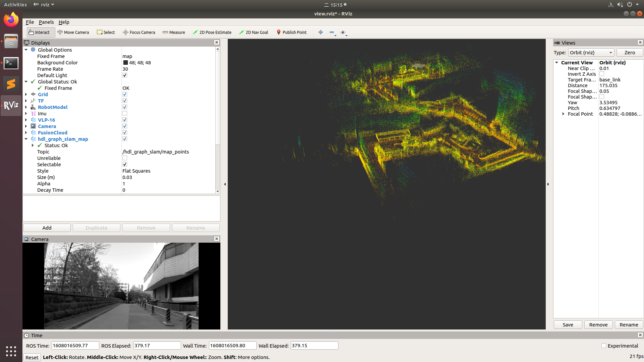Click the blue plus add-tool icon
The width and height of the screenshot is (644, 362).
tap(321, 32)
